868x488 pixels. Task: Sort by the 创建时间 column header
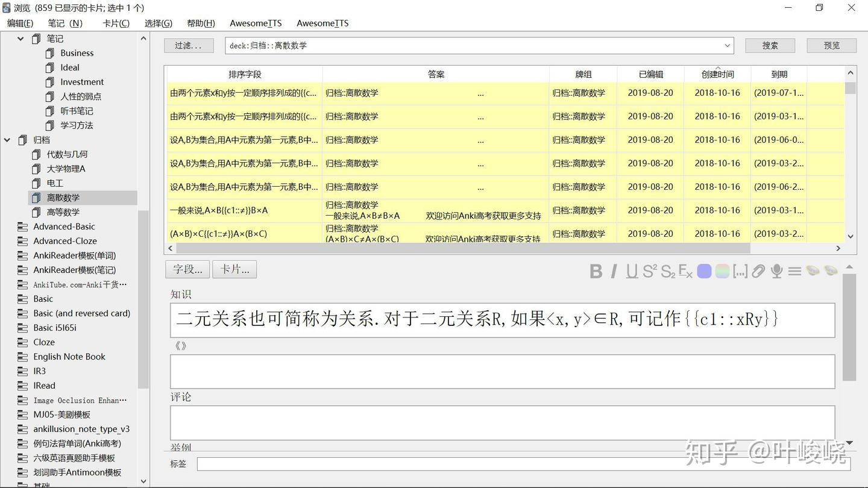tap(717, 74)
